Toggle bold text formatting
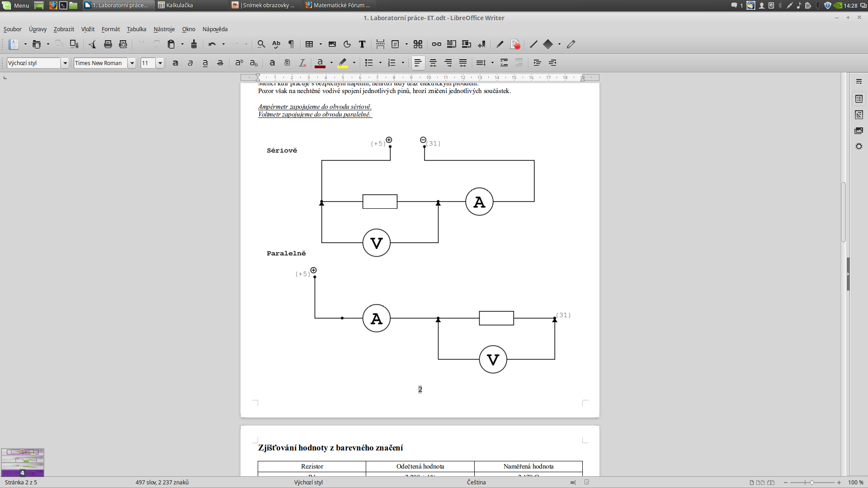868x488 pixels. pos(175,63)
